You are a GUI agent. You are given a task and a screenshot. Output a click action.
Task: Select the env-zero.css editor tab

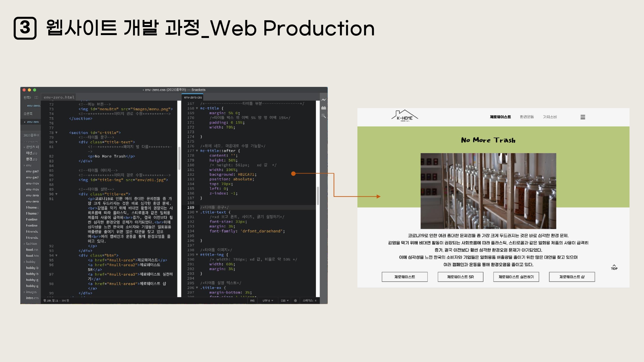tap(193, 97)
